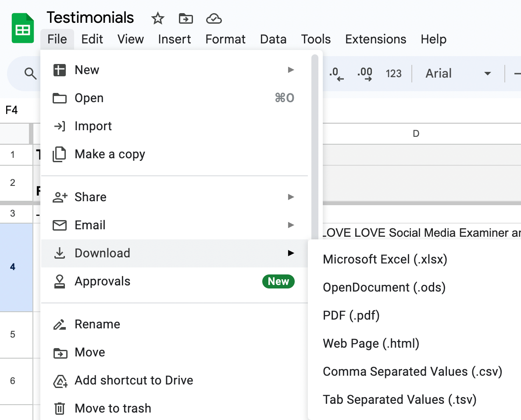Choose Rename from File menu
The width and height of the screenshot is (521, 420).
(x=175, y=324)
